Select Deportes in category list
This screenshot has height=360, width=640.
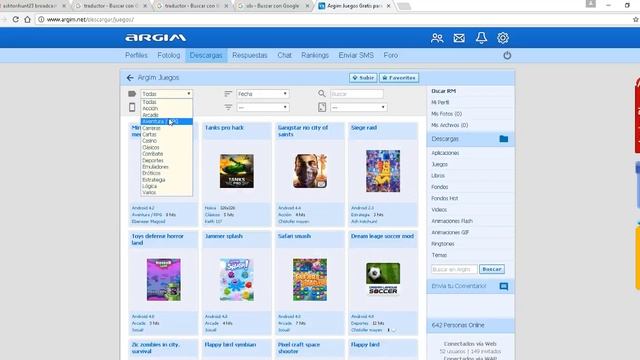click(167, 160)
